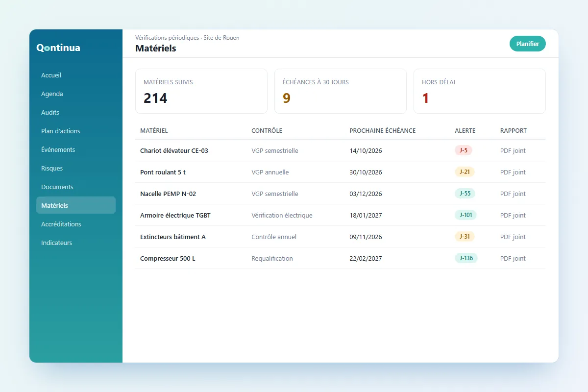The width and height of the screenshot is (588, 392).
Task: Select the J-31 alert badge
Action: pyautogui.click(x=465, y=237)
